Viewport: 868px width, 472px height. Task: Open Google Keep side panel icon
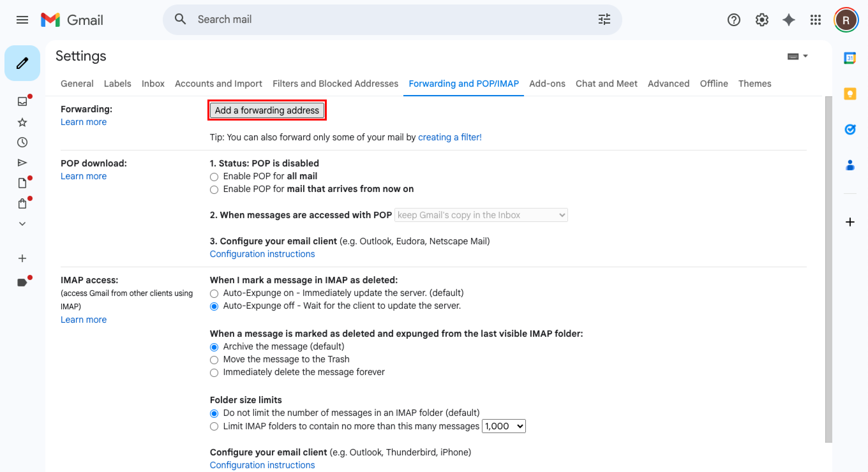(849, 93)
